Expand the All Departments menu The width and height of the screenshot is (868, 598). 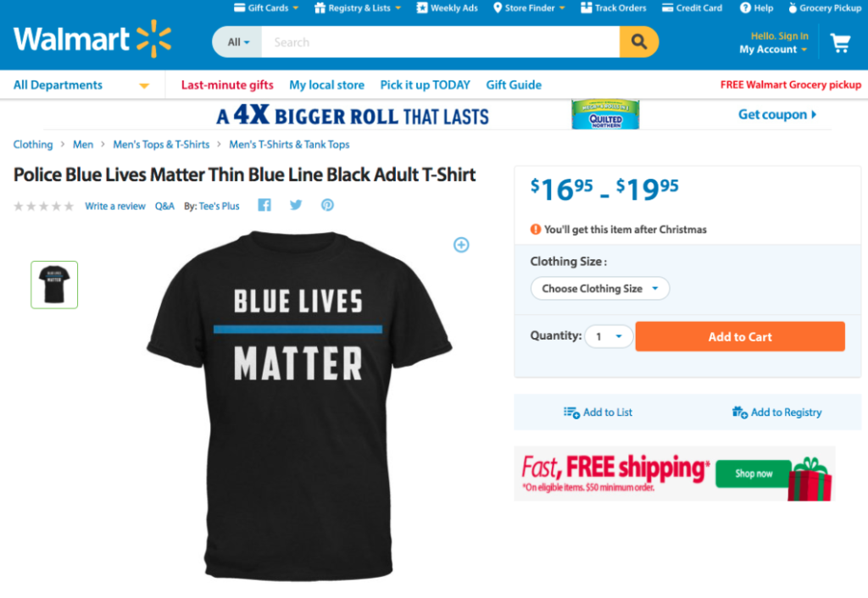pos(82,86)
